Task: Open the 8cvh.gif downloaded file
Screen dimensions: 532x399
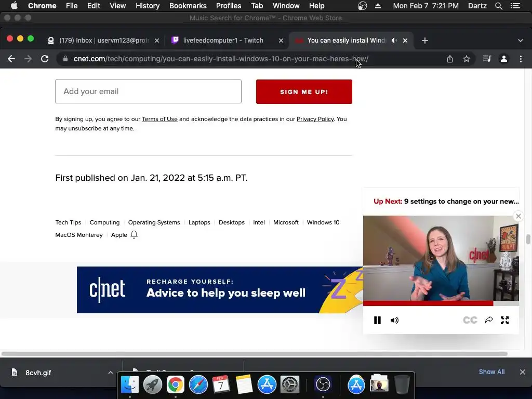Action: (x=38, y=373)
